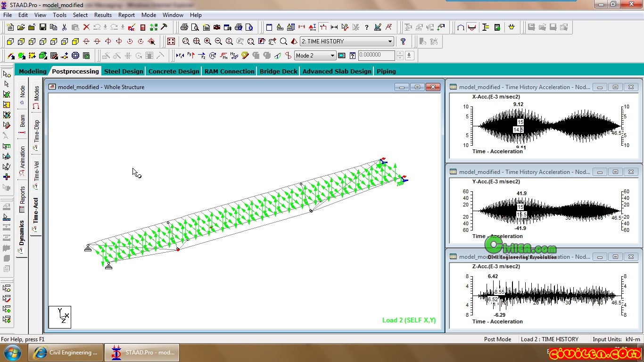Click the New Structure file icon
Image resolution: width=644 pixels, height=362 pixels.
click(x=10, y=27)
